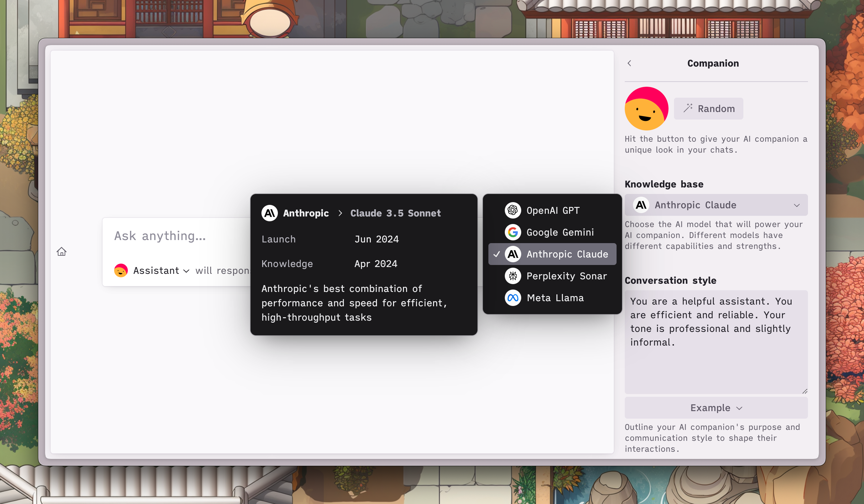Click the Assistant avatar in chat box
The height and width of the screenshot is (504, 864).
pos(121,271)
